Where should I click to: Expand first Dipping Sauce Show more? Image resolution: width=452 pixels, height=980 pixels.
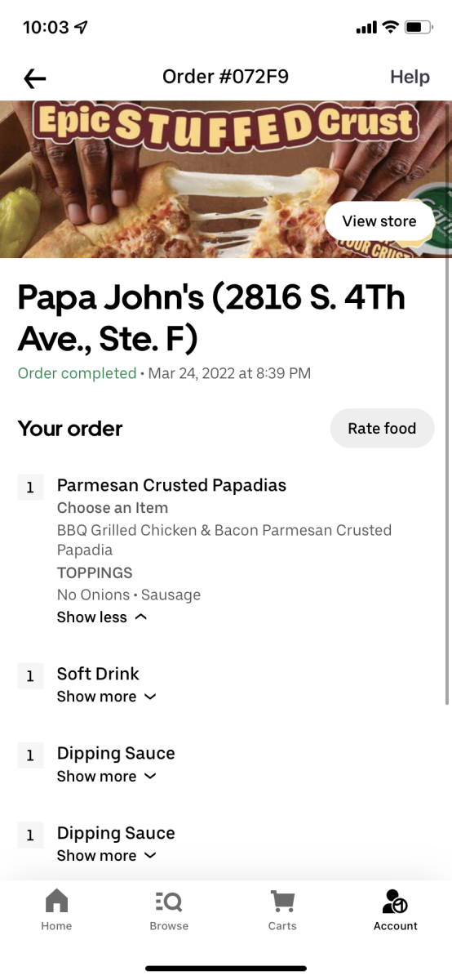(106, 777)
